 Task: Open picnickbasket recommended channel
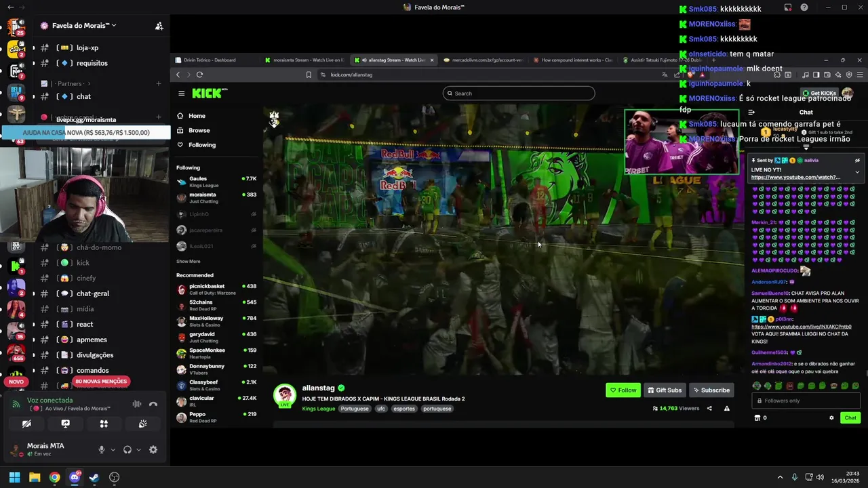[217, 289]
